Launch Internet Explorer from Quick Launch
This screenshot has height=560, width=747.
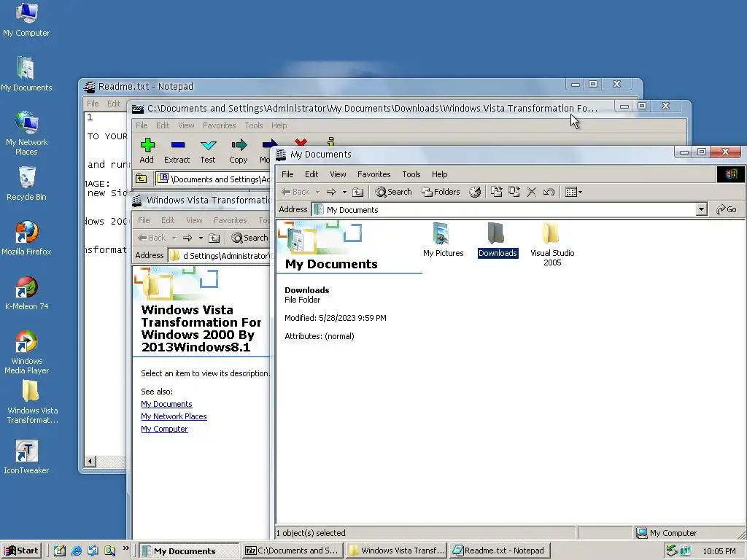[x=76, y=551]
